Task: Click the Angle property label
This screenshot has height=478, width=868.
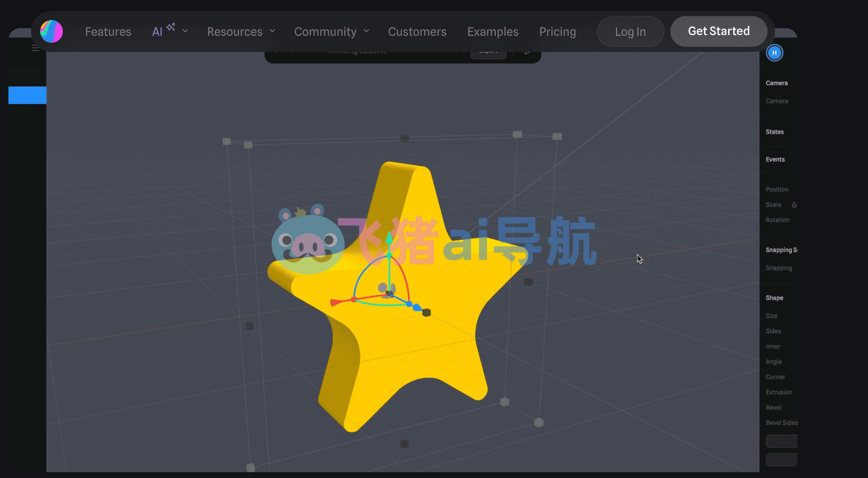Action: coord(774,362)
